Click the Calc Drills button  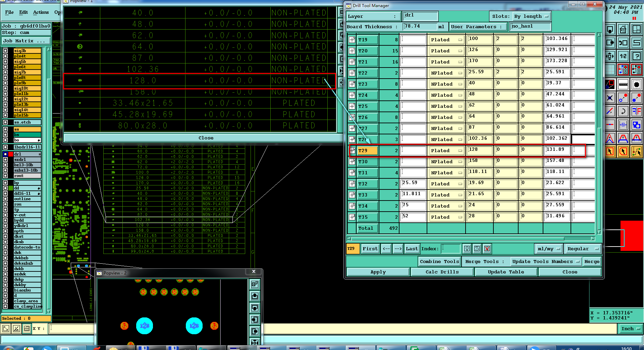tap(442, 272)
